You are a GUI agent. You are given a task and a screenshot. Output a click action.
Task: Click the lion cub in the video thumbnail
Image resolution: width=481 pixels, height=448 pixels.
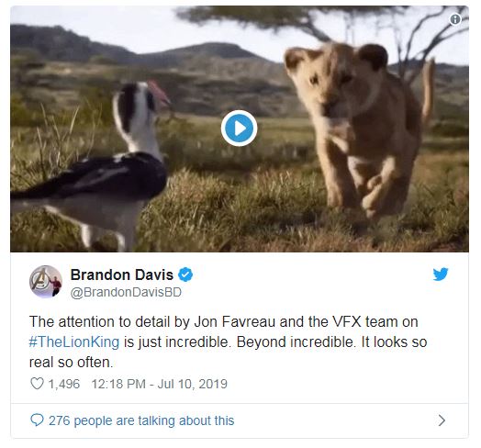[359, 129]
